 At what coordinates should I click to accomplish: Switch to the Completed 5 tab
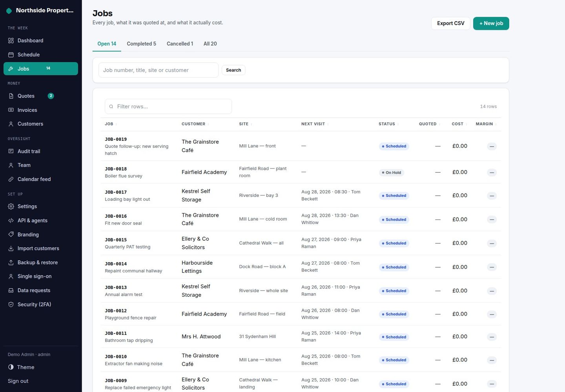click(141, 44)
